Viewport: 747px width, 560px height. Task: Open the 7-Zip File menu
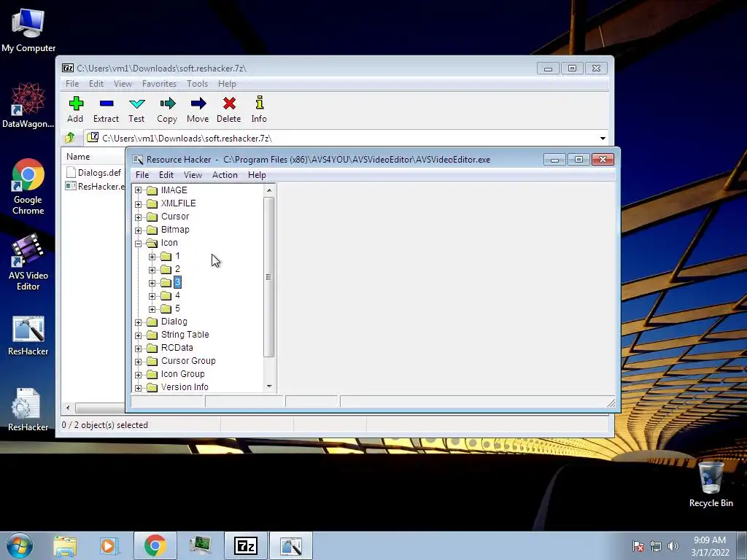pyautogui.click(x=72, y=84)
